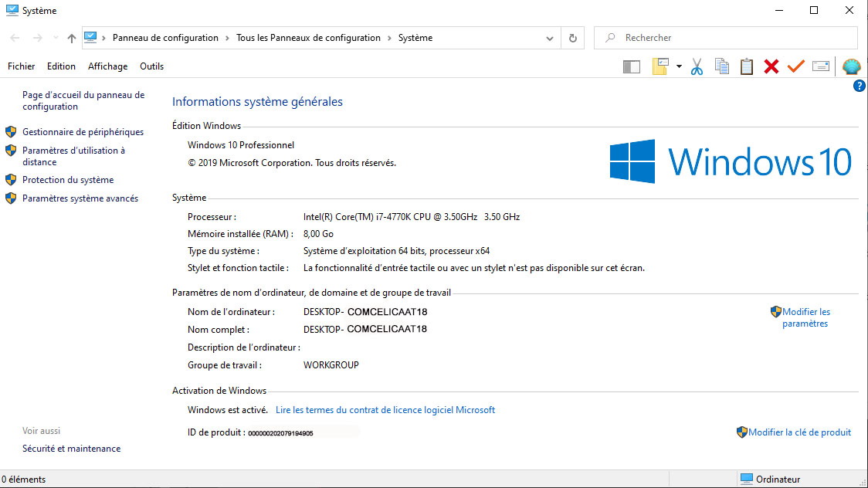Open the Affichage menu
The height and width of the screenshot is (488, 868).
pos(107,66)
